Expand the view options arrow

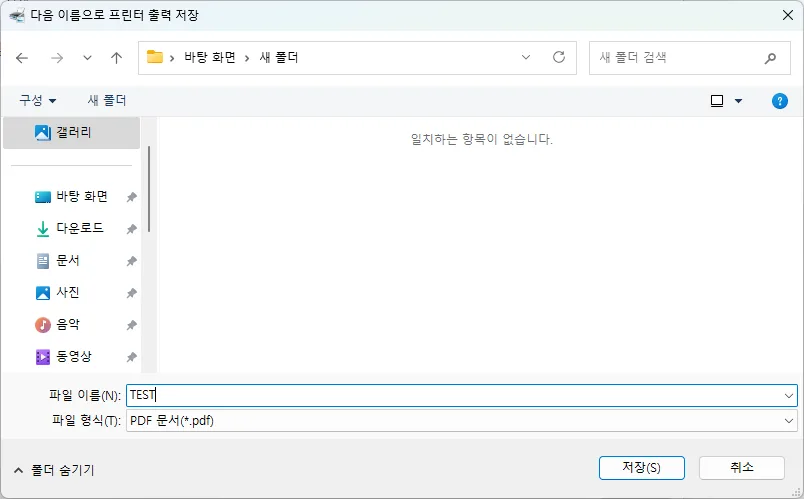pos(739,101)
